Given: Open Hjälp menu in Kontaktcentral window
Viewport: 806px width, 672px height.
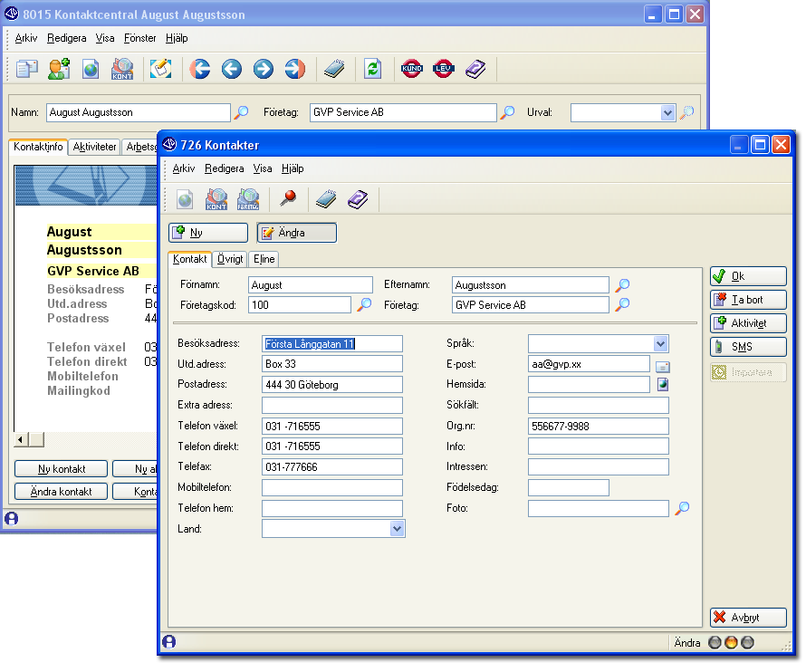Looking at the screenshot, I should tap(177, 38).
